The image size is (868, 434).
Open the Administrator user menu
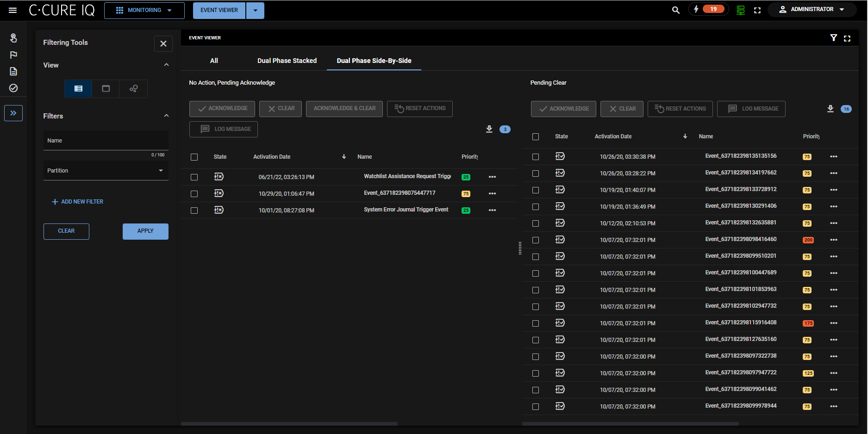(812, 9)
